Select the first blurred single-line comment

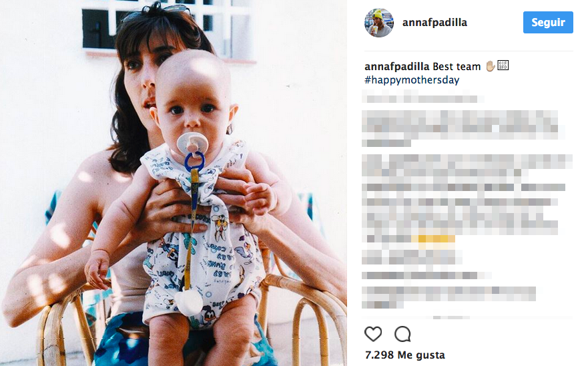click(x=423, y=99)
